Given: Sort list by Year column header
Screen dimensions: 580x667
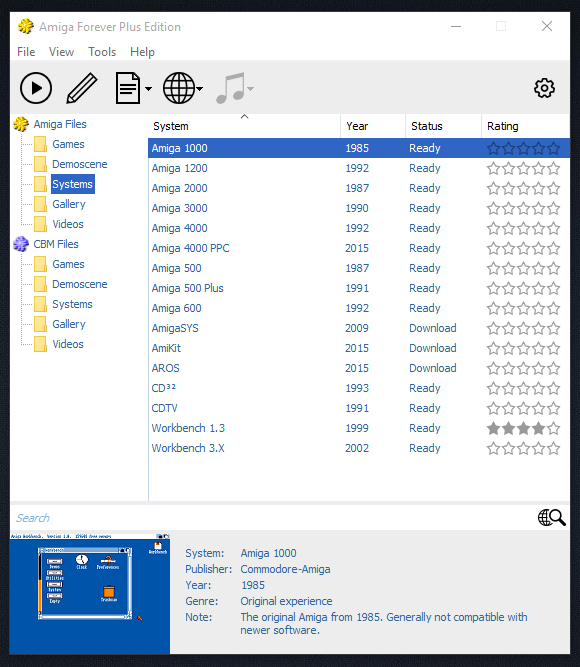Looking at the screenshot, I should [x=373, y=126].
